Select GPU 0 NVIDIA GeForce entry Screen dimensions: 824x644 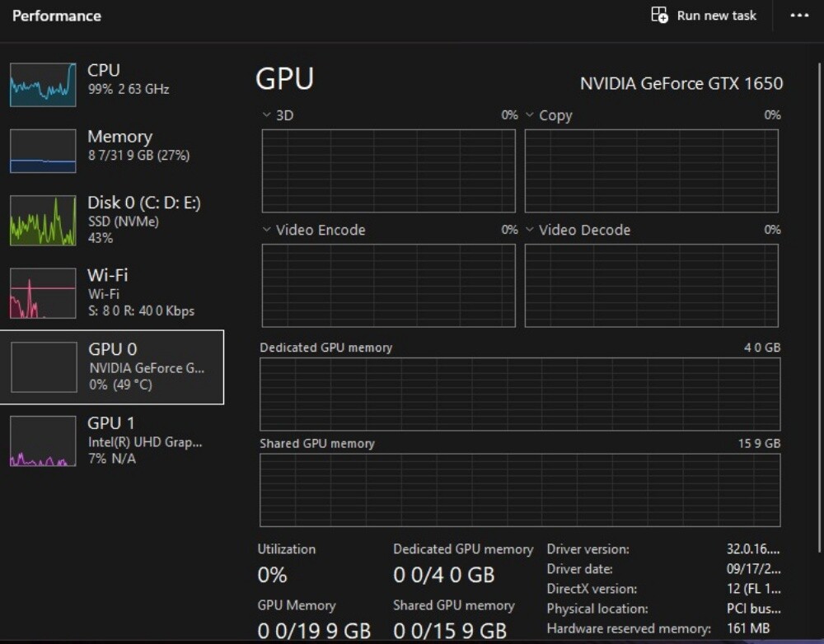[112, 367]
